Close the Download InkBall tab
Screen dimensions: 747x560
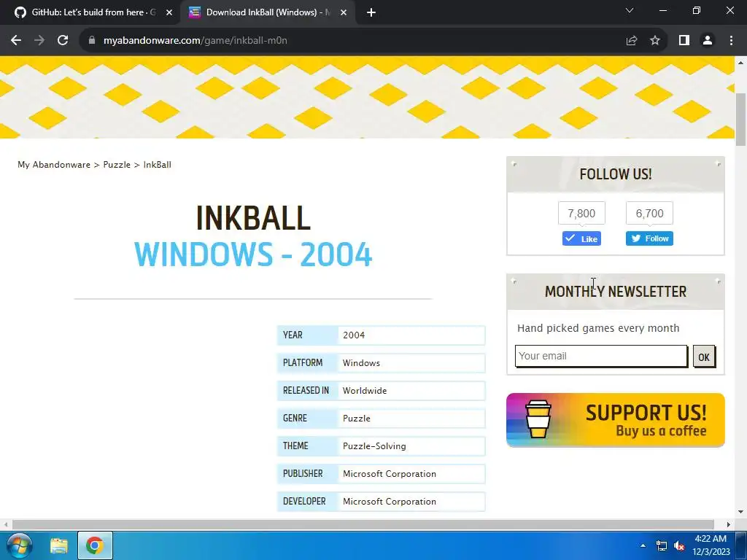[344, 12]
